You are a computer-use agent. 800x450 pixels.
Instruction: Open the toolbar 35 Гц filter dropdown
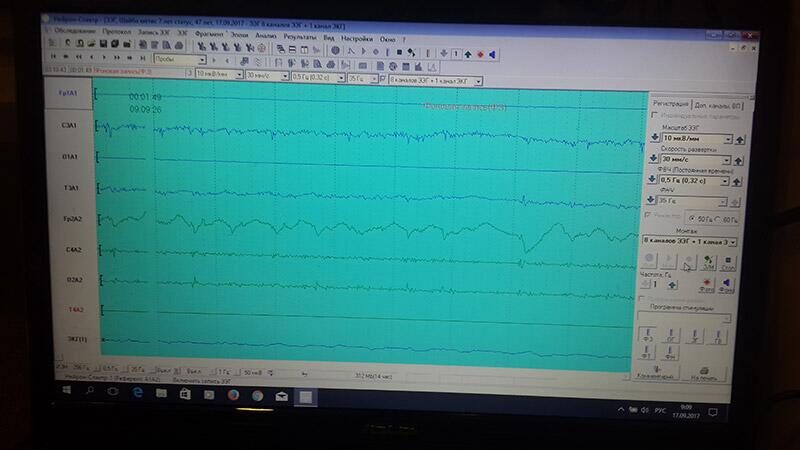362,79
